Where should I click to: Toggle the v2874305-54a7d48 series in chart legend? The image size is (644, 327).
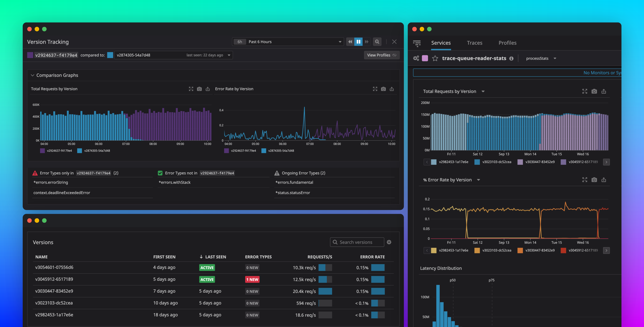pos(94,150)
